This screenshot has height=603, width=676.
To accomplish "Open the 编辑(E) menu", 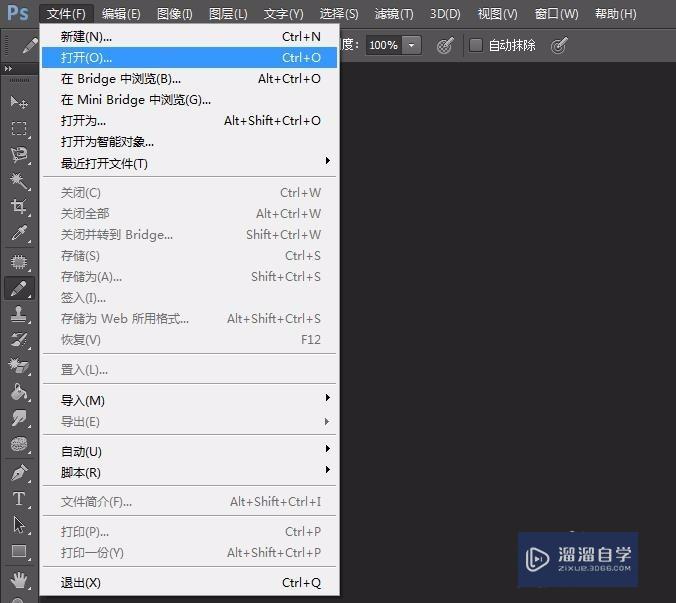I will point(121,14).
